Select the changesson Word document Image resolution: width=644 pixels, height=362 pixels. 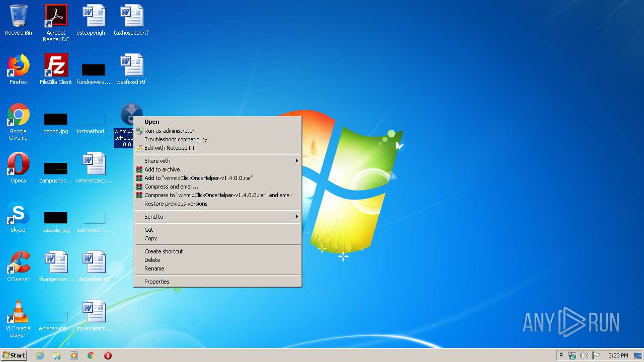(x=56, y=266)
